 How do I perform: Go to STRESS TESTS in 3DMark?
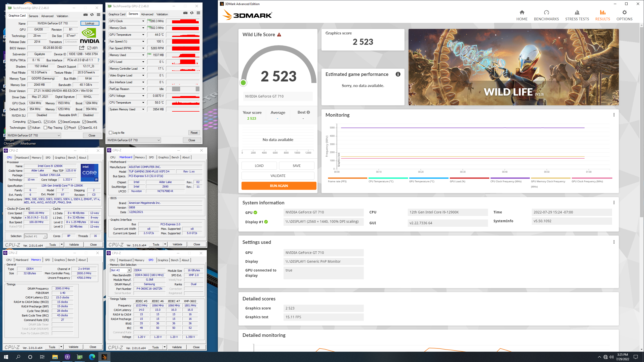pos(577,15)
